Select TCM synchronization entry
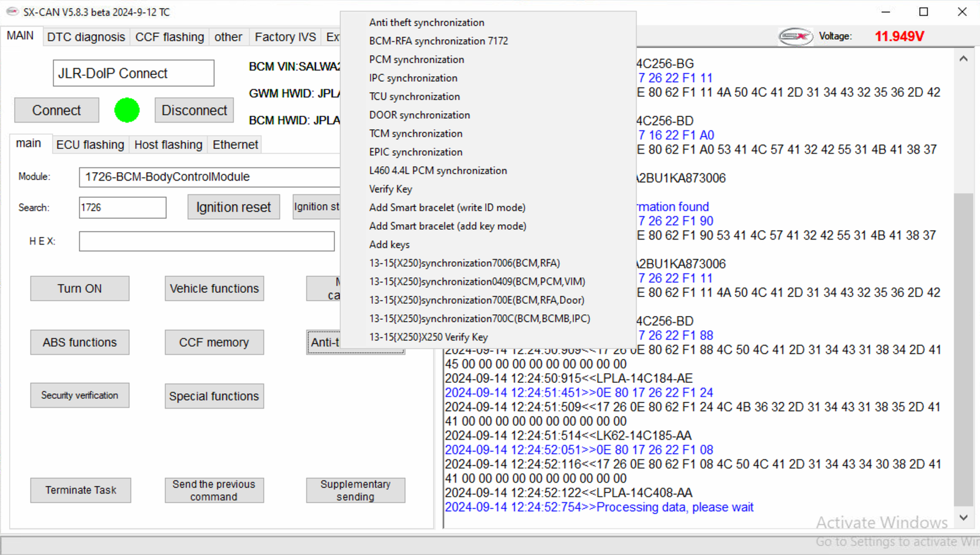This screenshot has width=980, height=555. tap(416, 133)
